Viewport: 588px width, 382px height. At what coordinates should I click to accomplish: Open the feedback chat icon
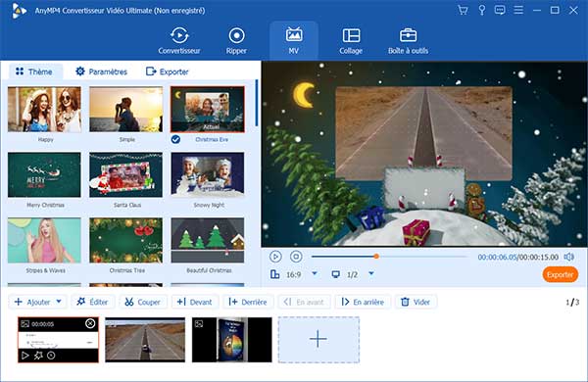[500, 10]
